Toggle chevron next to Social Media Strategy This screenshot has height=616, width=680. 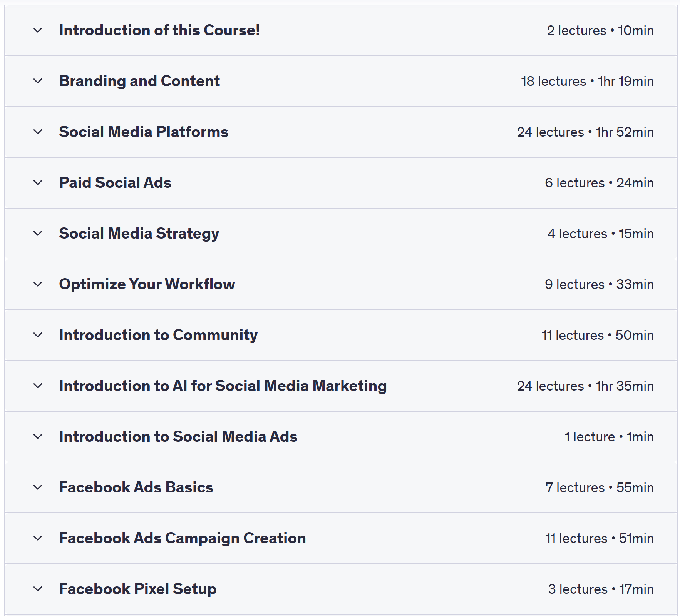point(38,234)
